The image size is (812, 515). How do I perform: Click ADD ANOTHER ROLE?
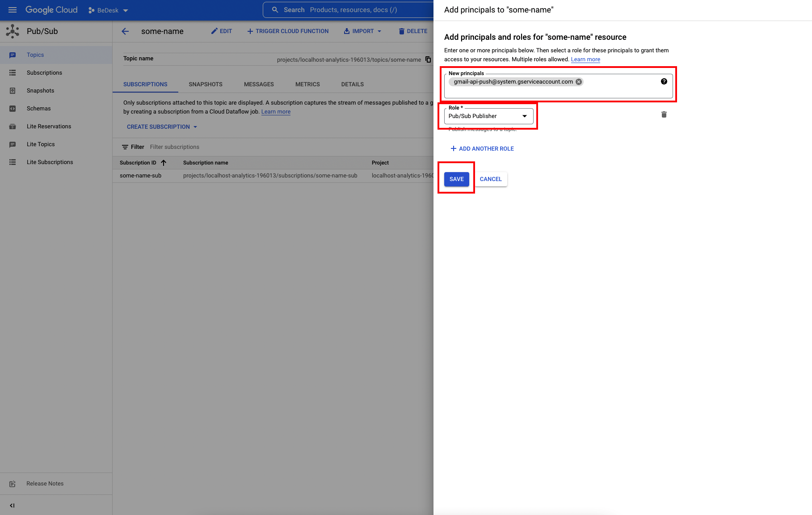pos(482,149)
